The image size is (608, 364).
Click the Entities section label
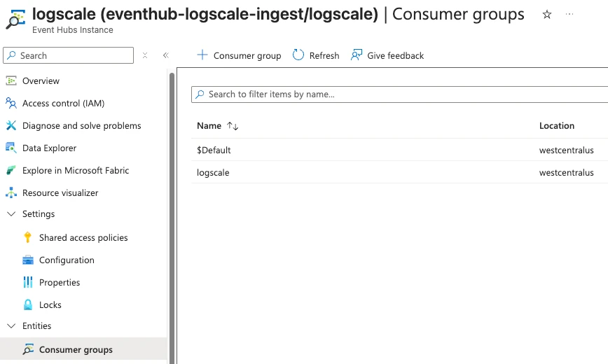pyautogui.click(x=37, y=326)
